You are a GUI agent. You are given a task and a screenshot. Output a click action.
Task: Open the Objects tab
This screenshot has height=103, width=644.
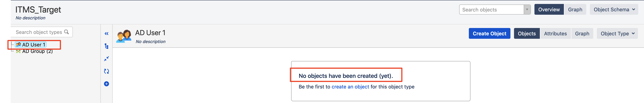[527, 34]
